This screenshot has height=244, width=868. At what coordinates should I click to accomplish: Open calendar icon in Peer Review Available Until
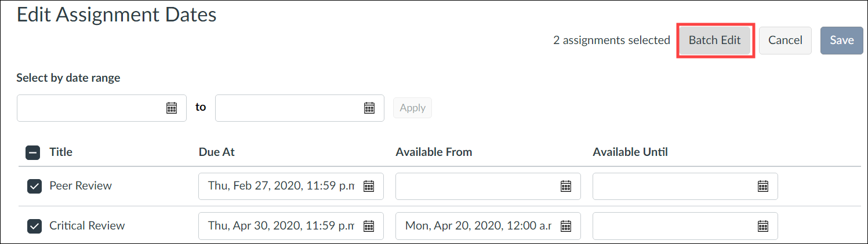(x=763, y=186)
